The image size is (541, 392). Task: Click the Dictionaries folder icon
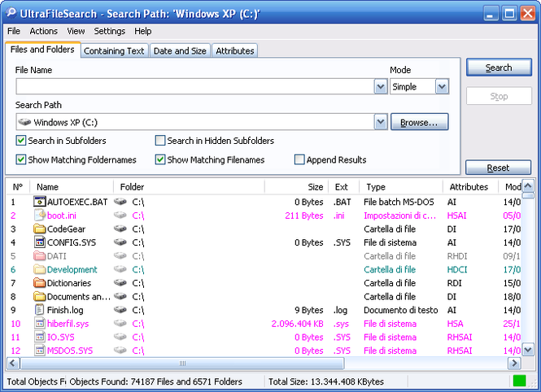40,283
